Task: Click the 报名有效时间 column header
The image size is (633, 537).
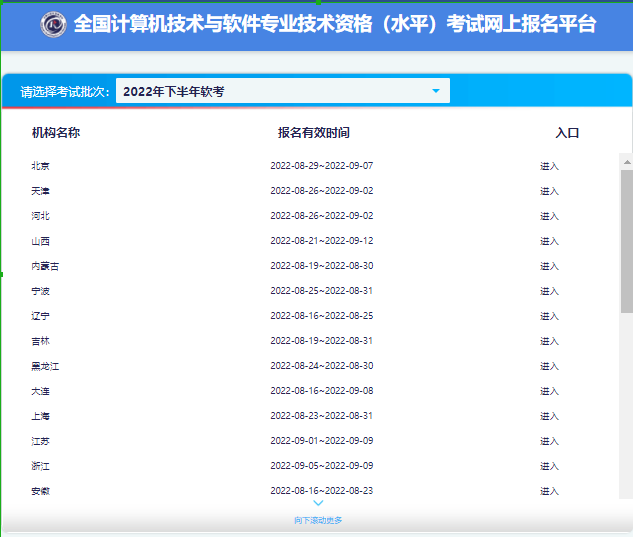Action: pos(314,132)
